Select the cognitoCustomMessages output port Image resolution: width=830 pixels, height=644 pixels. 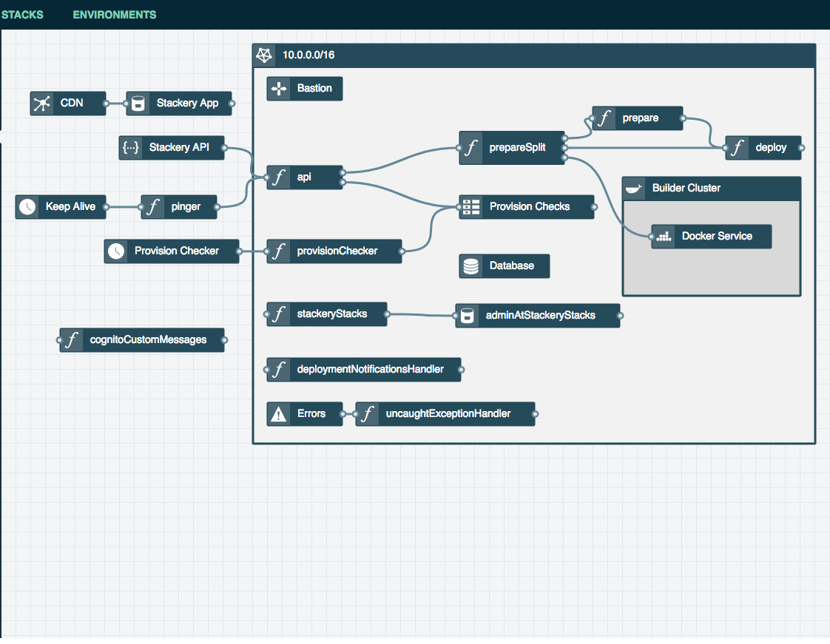tap(224, 340)
